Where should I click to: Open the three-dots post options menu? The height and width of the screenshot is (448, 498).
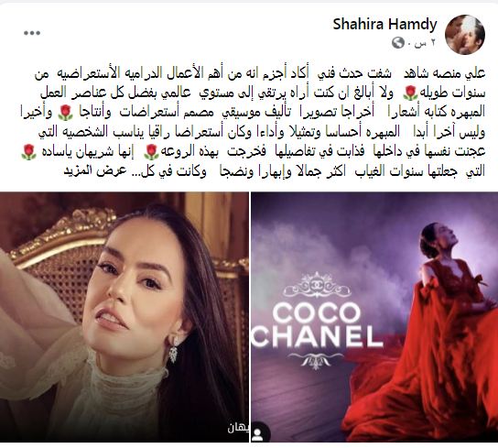click(x=32, y=33)
